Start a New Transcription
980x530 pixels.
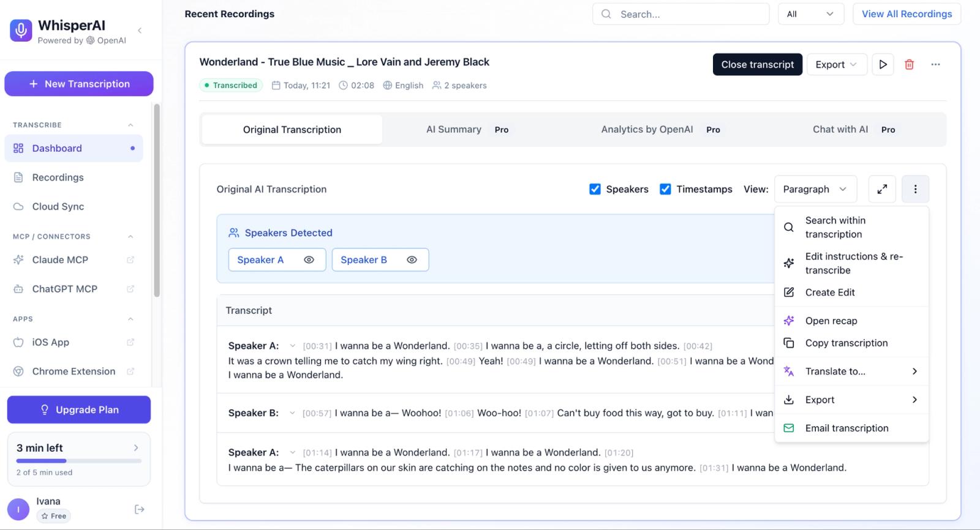pyautogui.click(x=79, y=84)
